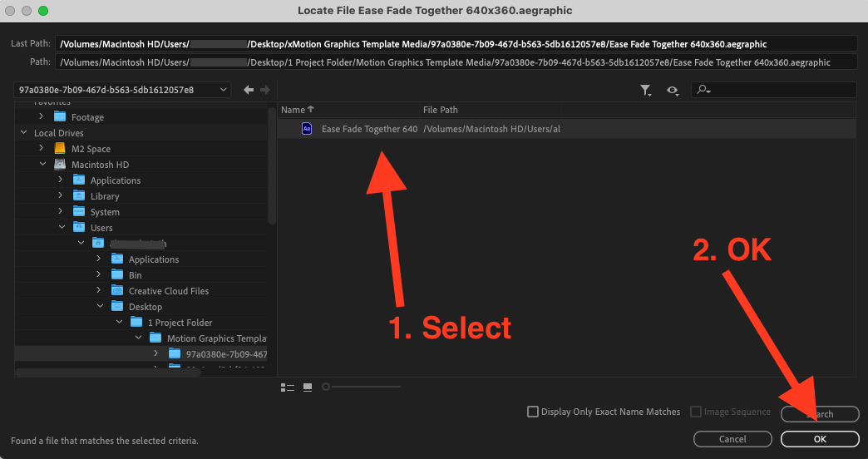Click the File Path column header

tap(441, 110)
